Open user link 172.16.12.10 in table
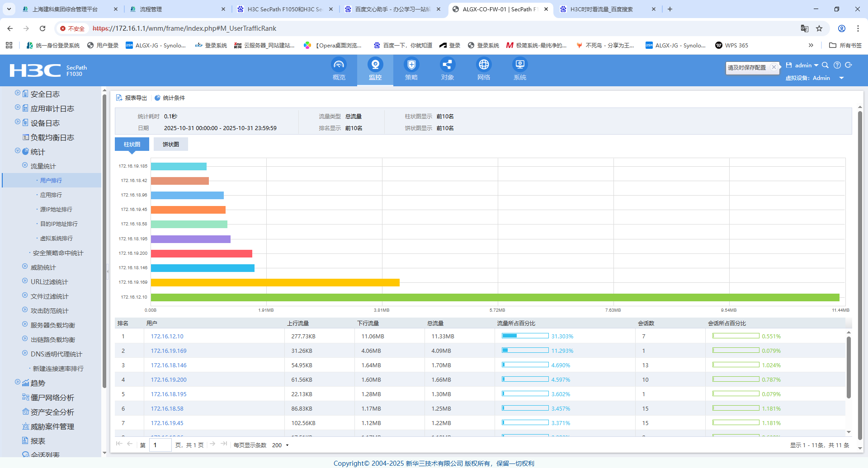 point(167,337)
